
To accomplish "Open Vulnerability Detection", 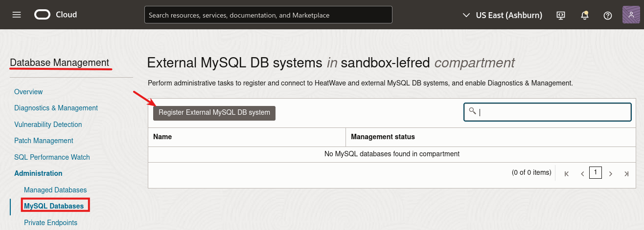I will pyautogui.click(x=48, y=125).
